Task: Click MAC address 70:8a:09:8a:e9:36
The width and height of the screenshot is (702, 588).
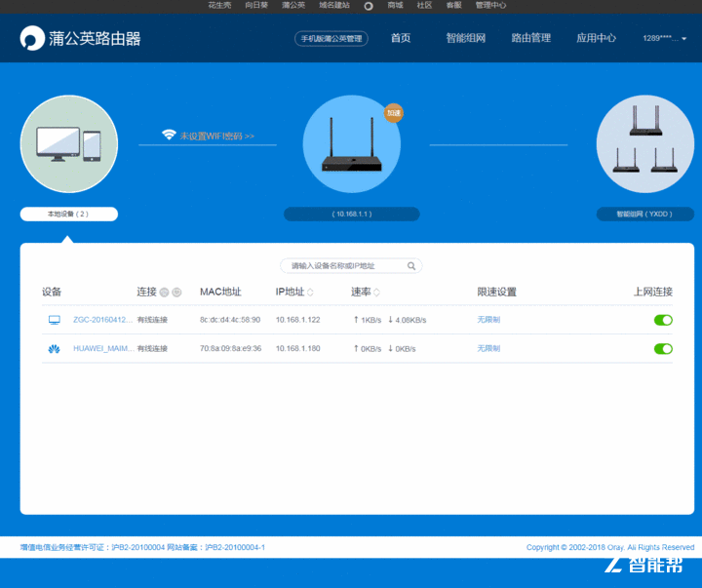Action: tap(230, 349)
